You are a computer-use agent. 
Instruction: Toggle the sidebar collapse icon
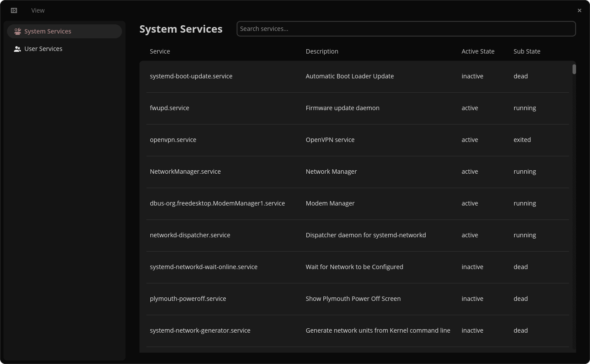coord(14,10)
